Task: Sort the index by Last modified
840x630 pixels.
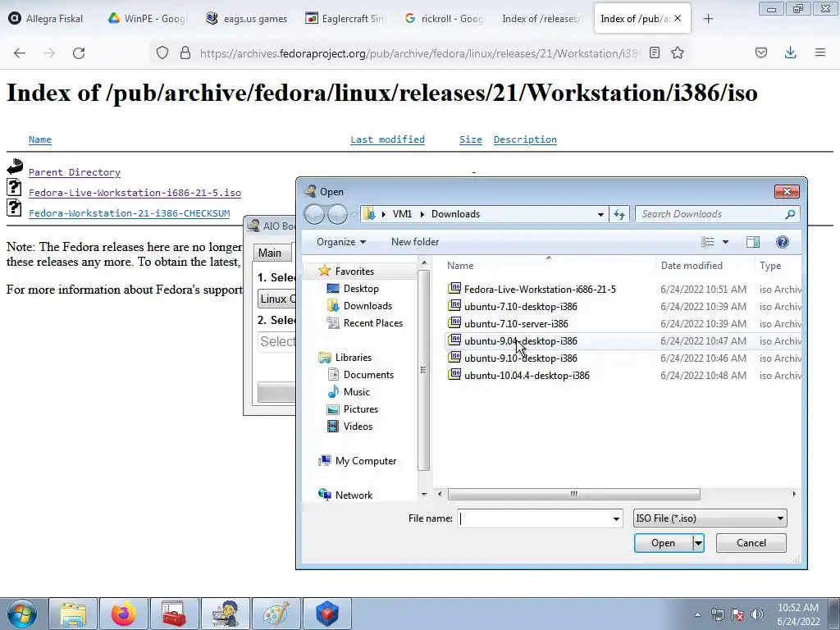Action: click(x=387, y=139)
